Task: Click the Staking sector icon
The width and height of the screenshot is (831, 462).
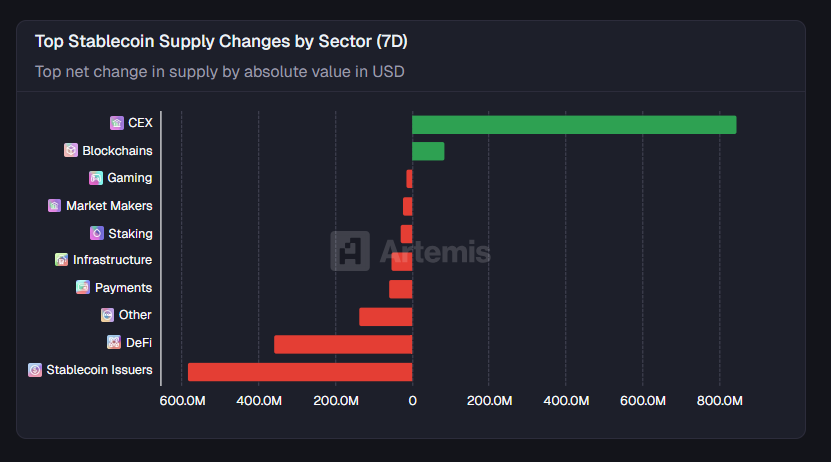Action: pos(97,233)
